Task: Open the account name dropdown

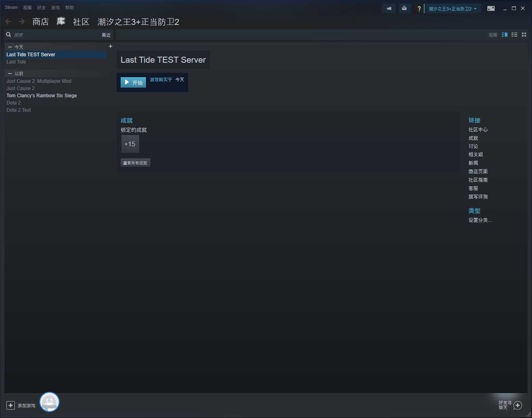Action: [x=453, y=8]
